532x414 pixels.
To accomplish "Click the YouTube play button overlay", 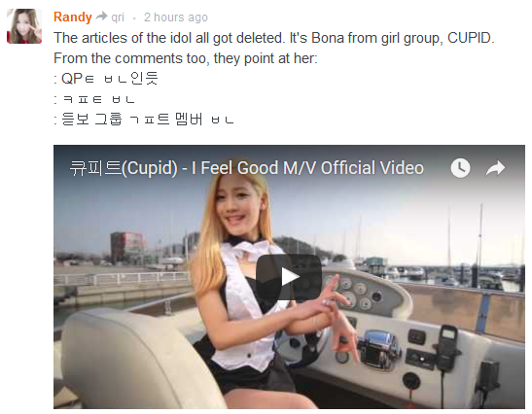I will [x=289, y=277].
